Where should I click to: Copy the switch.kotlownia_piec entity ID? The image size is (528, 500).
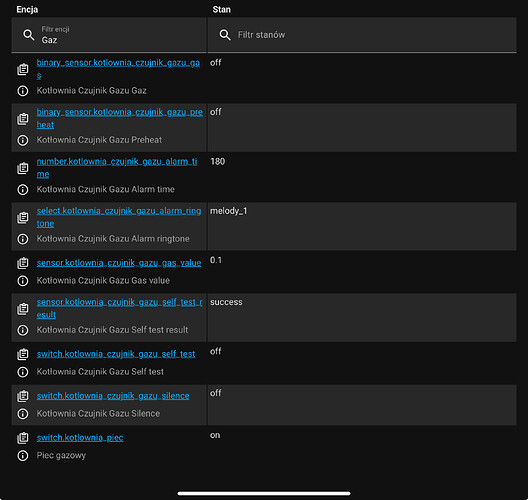(x=23, y=438)
